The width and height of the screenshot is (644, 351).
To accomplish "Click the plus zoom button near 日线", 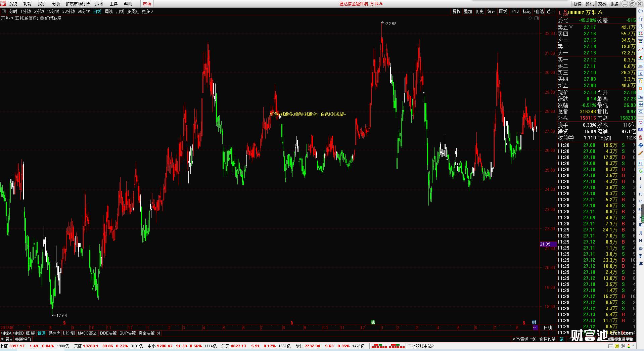I will (544, 333).
